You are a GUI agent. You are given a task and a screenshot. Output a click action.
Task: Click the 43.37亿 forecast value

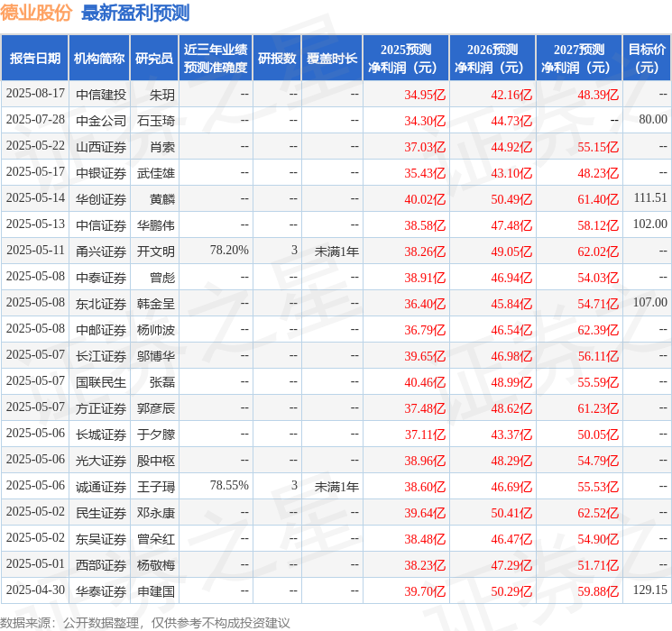(511, 434)
